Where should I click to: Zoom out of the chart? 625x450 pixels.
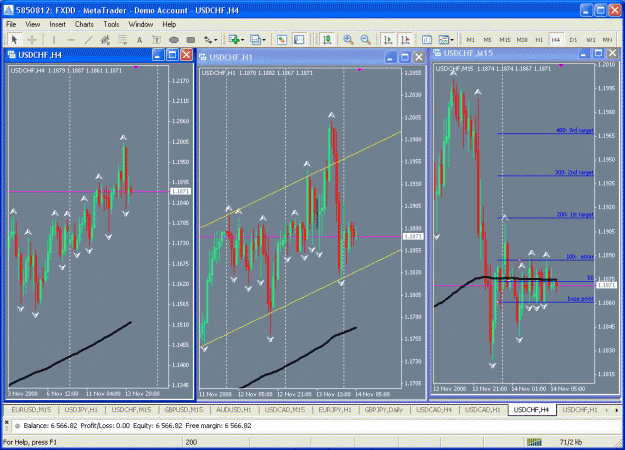(x=365, y=39)
